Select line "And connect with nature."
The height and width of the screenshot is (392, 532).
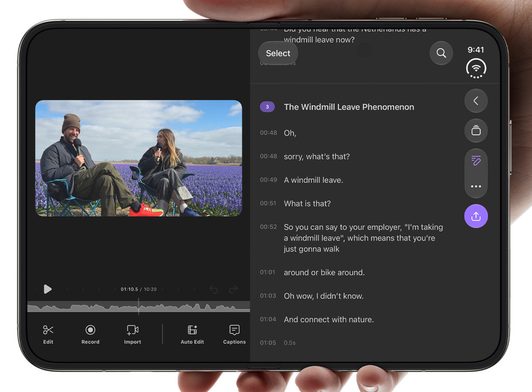point(329,320)
